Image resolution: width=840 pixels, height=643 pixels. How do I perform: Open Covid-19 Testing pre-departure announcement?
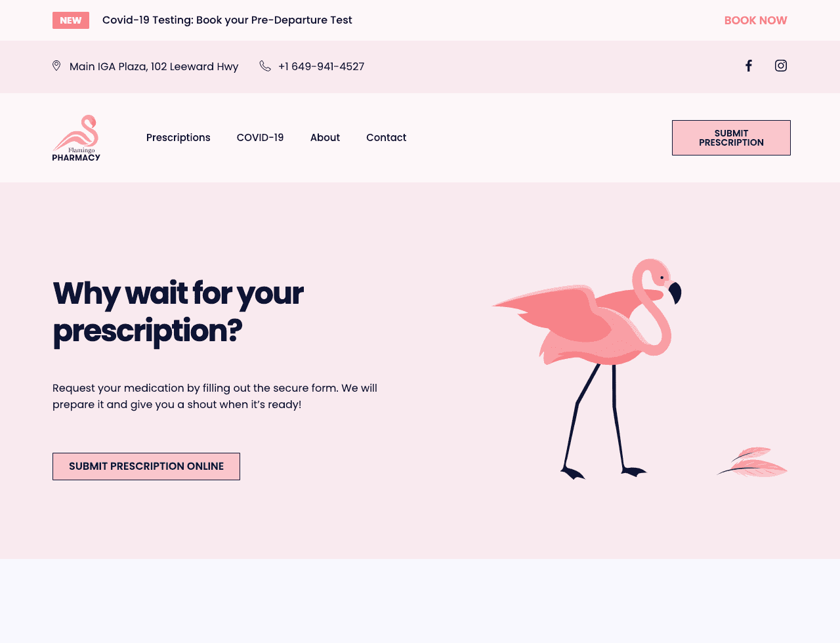(x=227, y=20)
